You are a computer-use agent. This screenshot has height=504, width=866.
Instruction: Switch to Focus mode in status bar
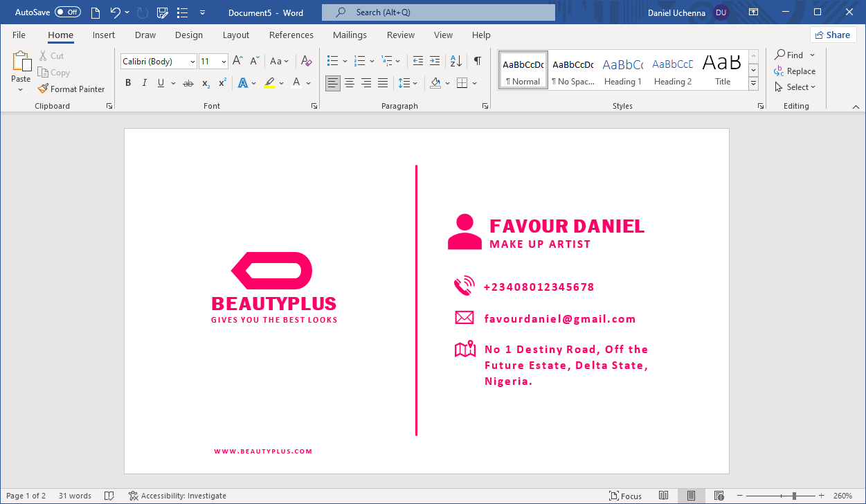[625, 496]
